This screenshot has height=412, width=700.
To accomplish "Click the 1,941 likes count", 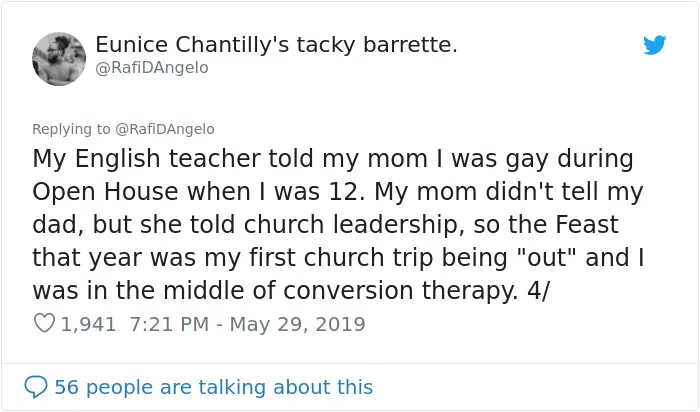I will click(88, 324).
